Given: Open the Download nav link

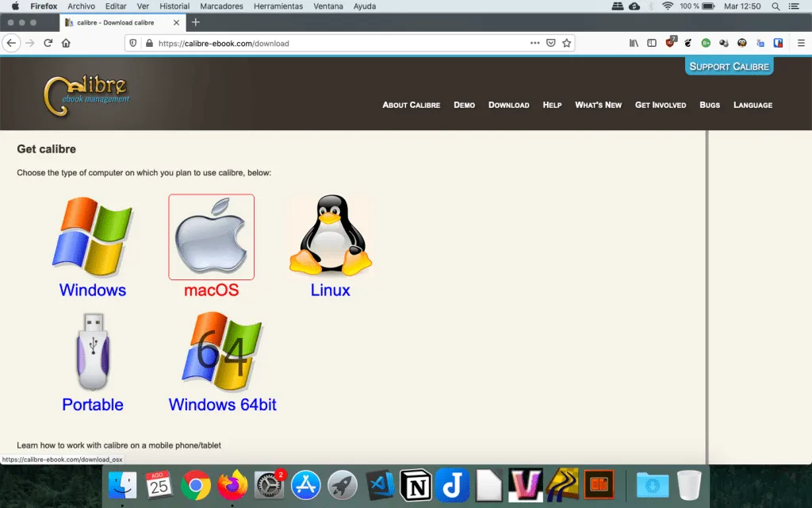Looking at the screenshot, I should 508,105.
